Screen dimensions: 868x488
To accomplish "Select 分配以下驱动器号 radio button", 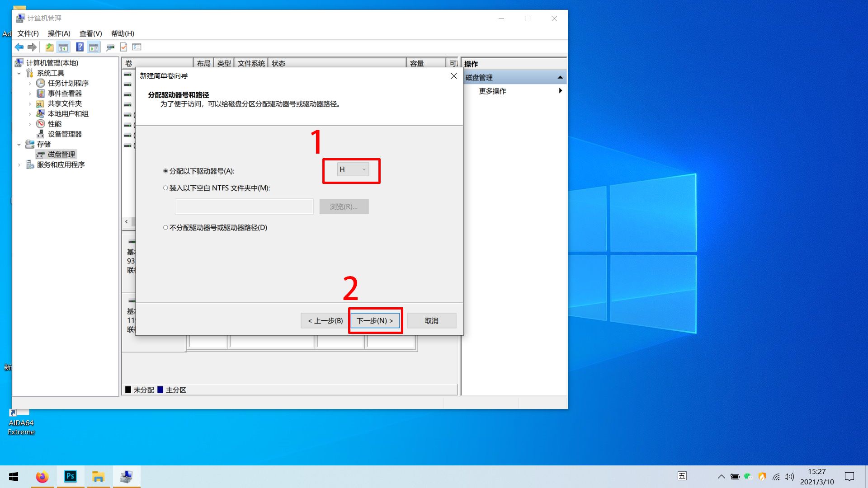I will (x=165, y=171).
